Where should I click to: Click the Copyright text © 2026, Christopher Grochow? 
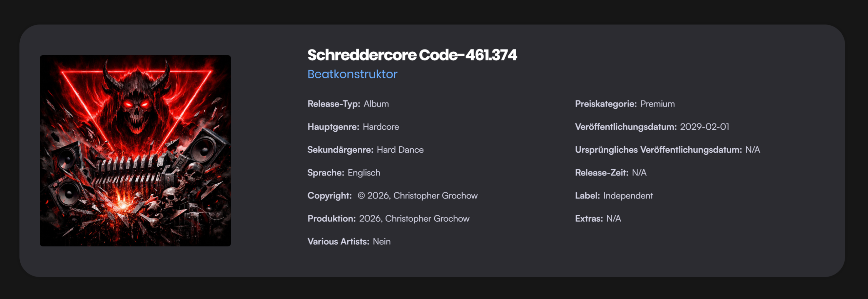[417, 196]
